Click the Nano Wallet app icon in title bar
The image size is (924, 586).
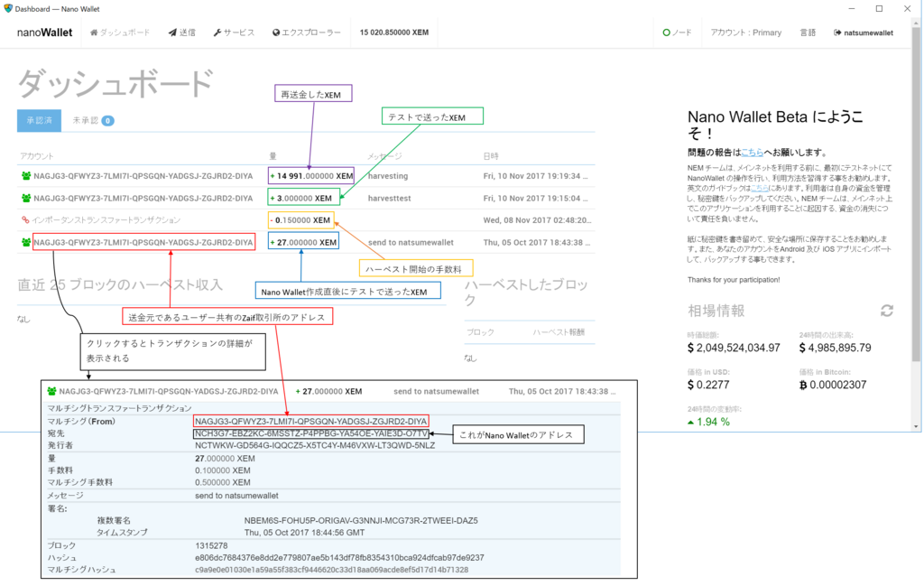click(x=7, y=8)
